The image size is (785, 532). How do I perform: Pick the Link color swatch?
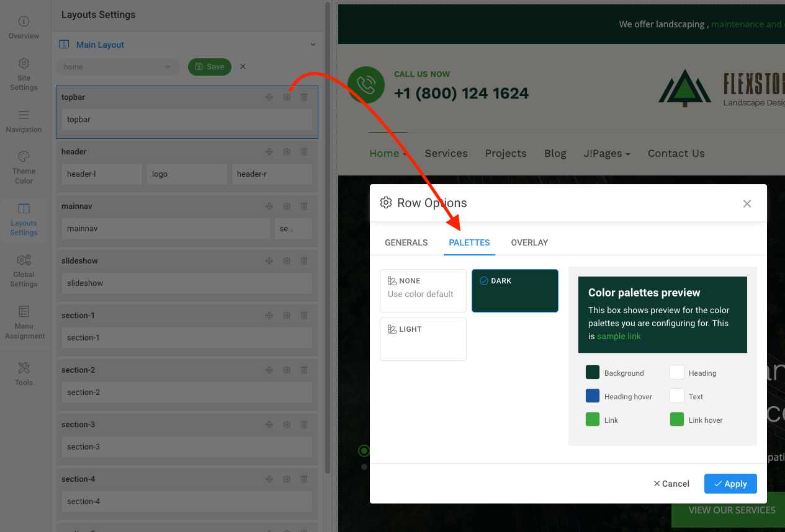[593, 419]
